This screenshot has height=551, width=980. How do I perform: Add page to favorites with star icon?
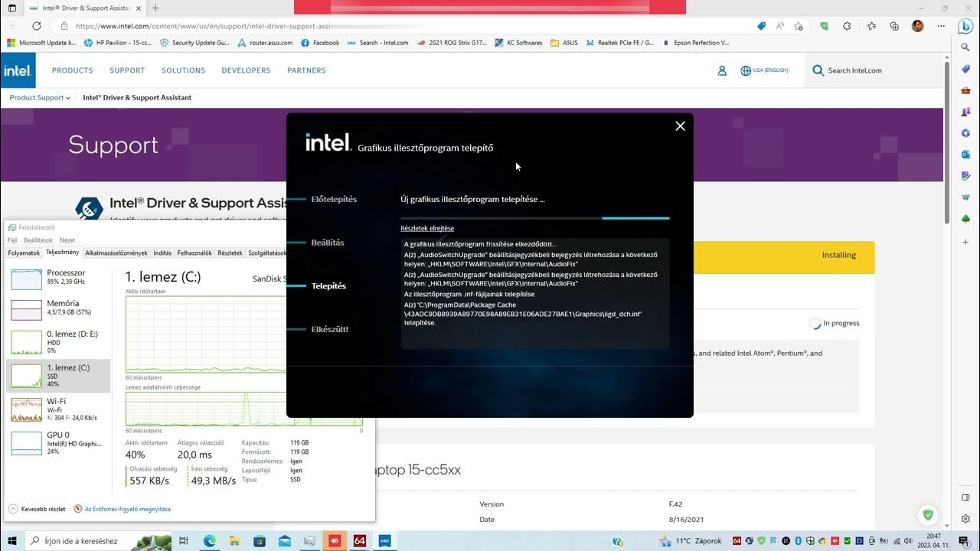[799, 25]
